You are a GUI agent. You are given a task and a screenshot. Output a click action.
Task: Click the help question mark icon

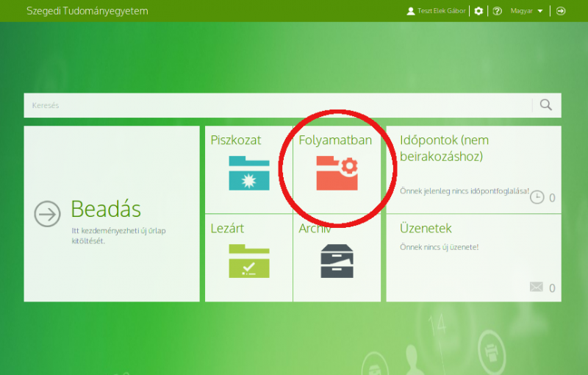(x=498, y=11)
